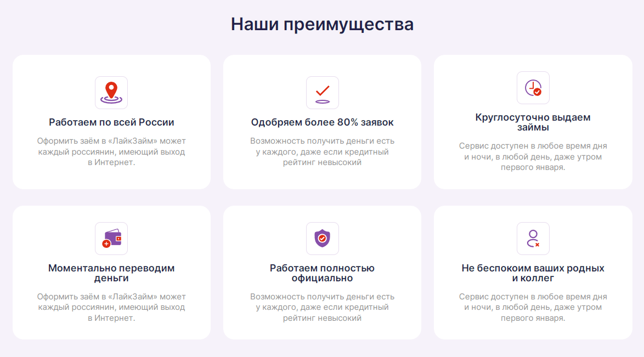Screen dimensions: 644x357
Task: Click the 'Наши преимущества' heading
Action: (322, 24)
